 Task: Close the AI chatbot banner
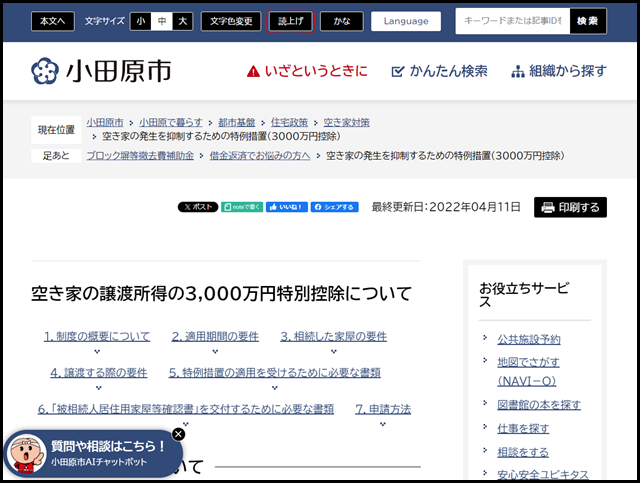(178, 434)
